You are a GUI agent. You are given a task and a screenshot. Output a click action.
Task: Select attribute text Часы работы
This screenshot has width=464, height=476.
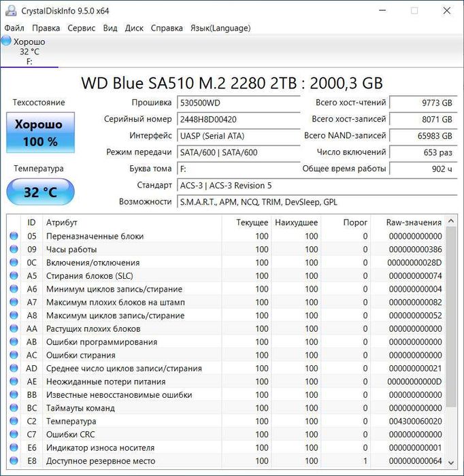click(71, 250)
